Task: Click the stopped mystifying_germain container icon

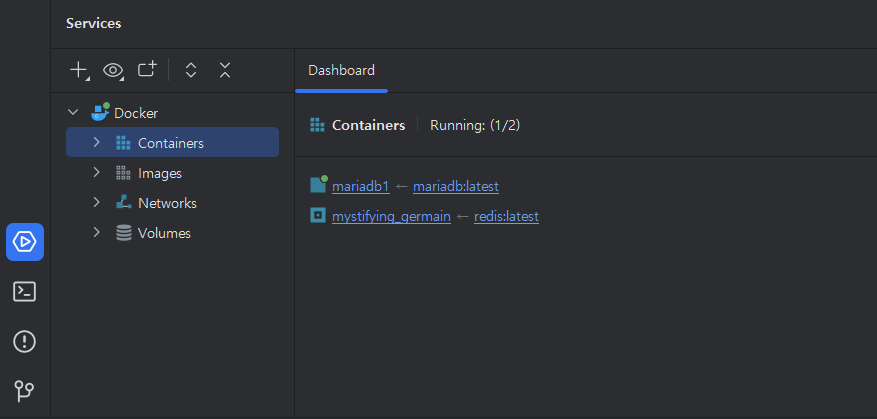Action: (x=318, y=215)
